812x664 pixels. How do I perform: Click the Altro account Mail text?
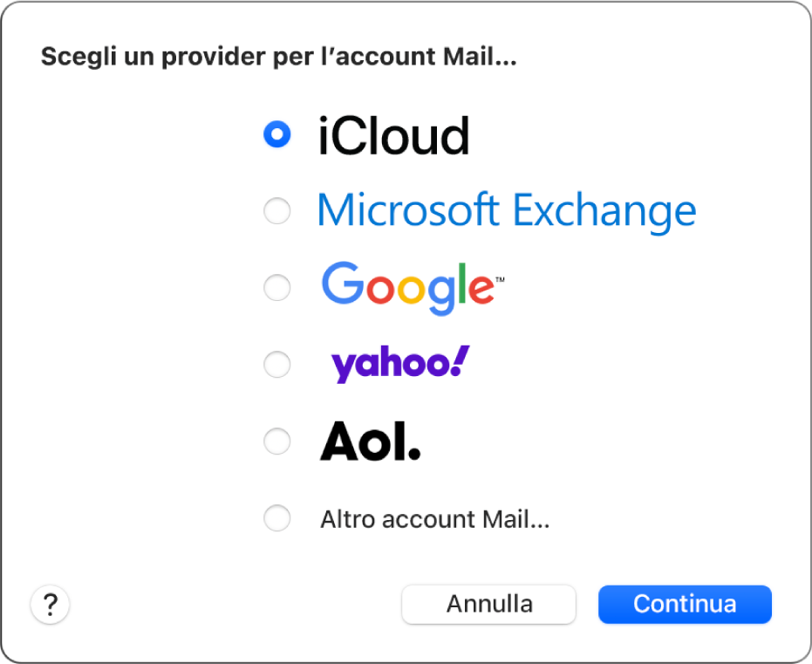coord(434,518)
